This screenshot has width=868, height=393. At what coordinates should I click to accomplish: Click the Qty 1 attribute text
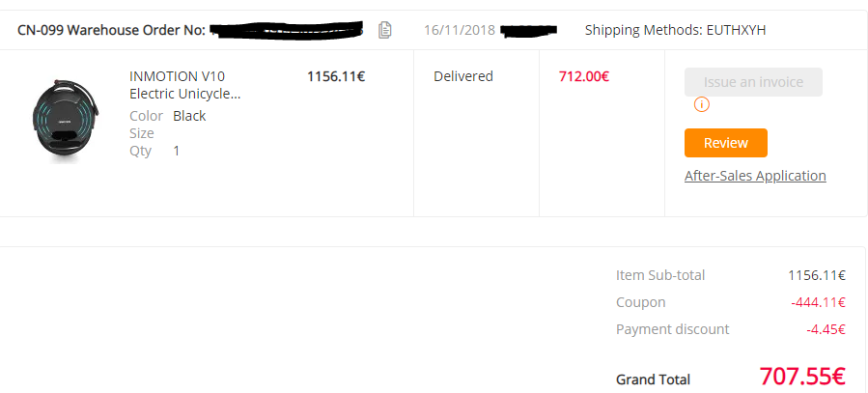click(154, 151)
